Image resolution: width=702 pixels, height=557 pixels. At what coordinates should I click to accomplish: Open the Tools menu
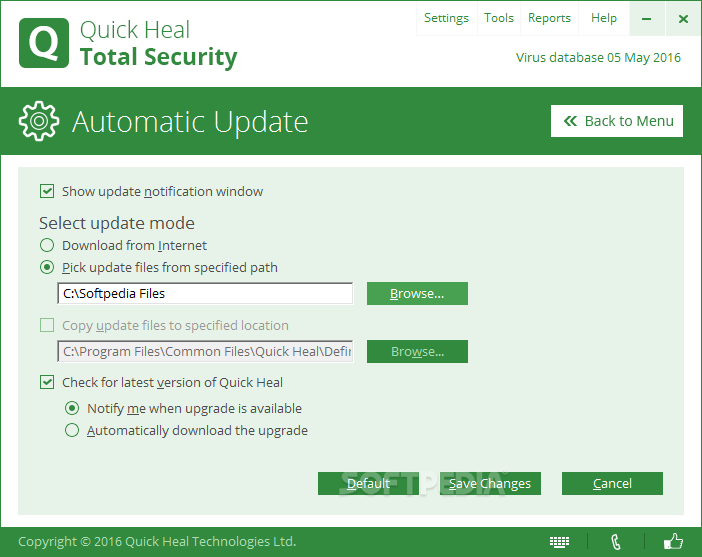pos(499,18)
